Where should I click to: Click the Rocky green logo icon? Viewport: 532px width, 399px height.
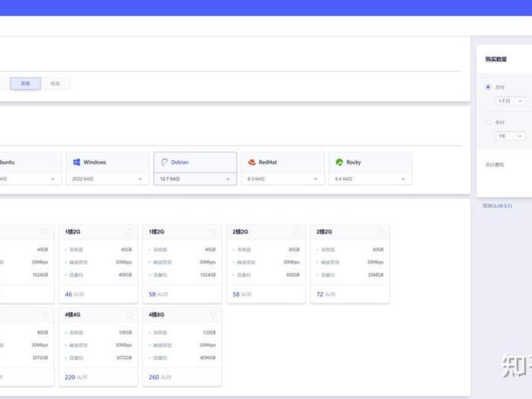[x=339, y=162]
